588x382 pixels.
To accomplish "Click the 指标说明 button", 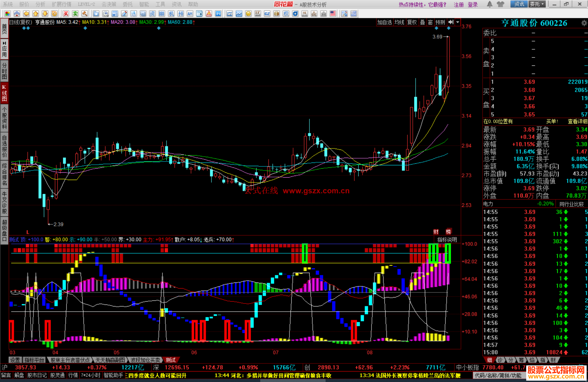I will pos(447,240).
